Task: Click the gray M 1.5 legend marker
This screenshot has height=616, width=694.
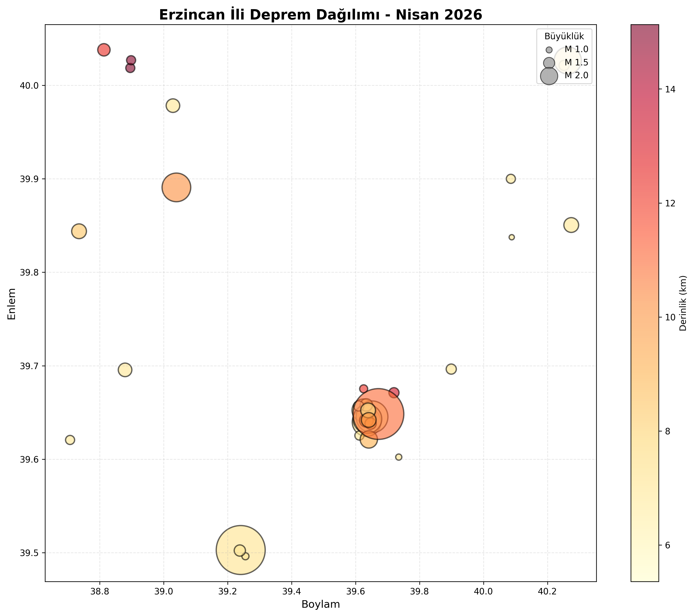Action: pos(549,63)
